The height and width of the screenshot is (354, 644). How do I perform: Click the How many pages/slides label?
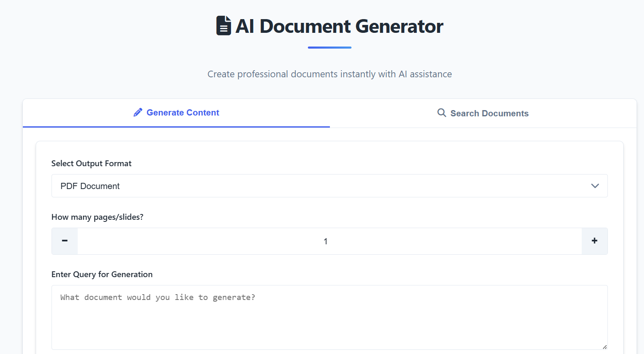(x=97, y=217)
